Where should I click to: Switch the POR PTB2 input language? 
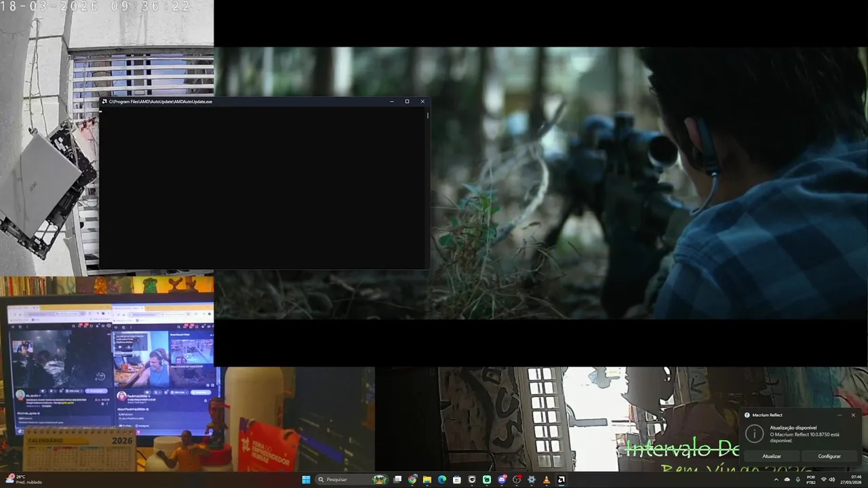point(811,479)
